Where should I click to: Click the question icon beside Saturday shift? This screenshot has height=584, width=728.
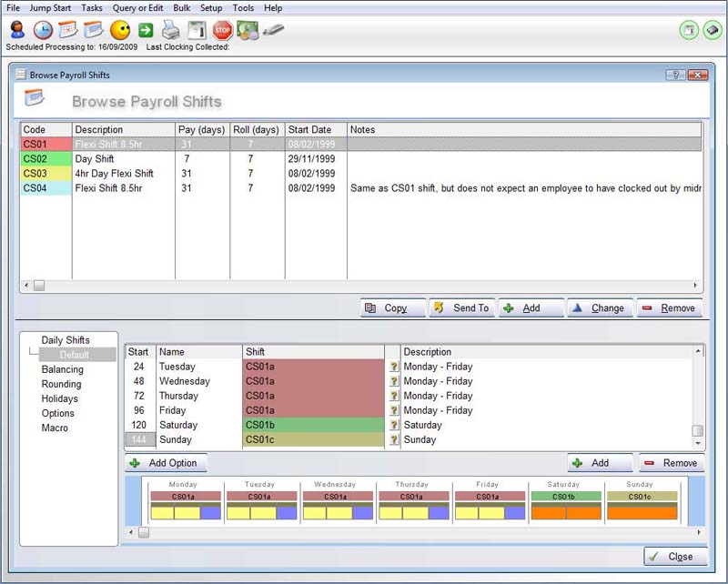[394, 425]
